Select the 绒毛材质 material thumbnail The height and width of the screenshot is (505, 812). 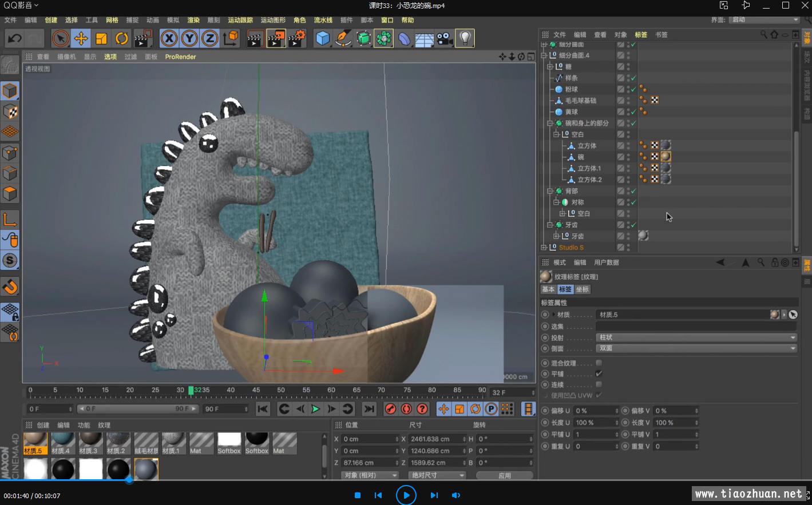(146, 443)
